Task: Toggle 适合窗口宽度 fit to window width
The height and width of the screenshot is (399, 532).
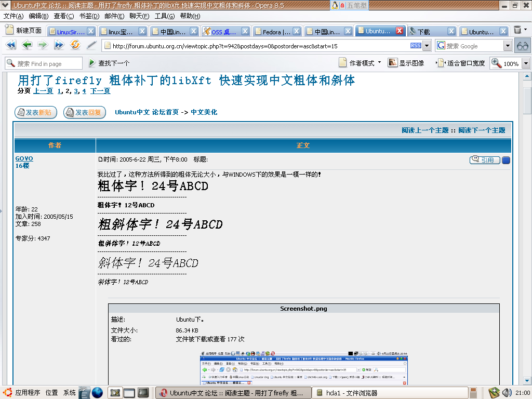Action: 461,63
